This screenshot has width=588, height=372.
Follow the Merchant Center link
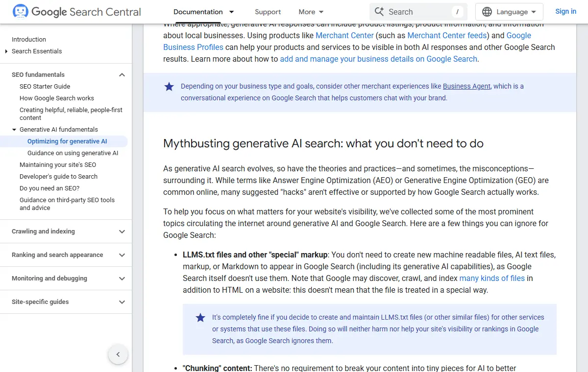point(344,35)
